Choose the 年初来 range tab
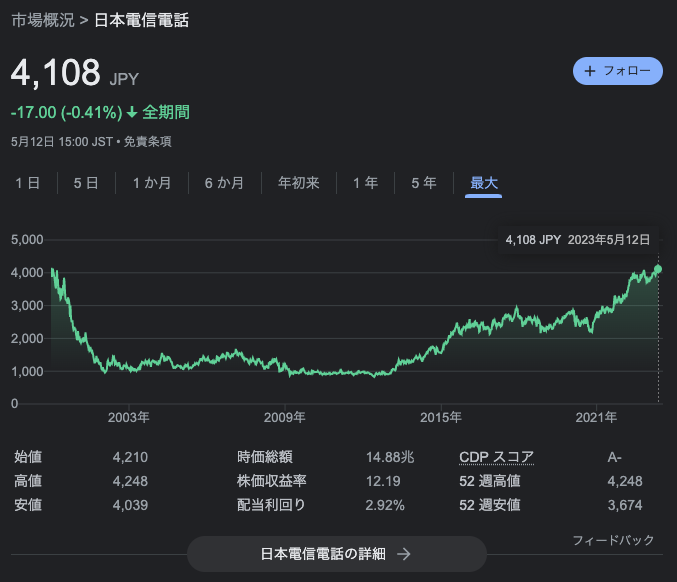Viewport: 677px width, 582px height. click(298, 183)
